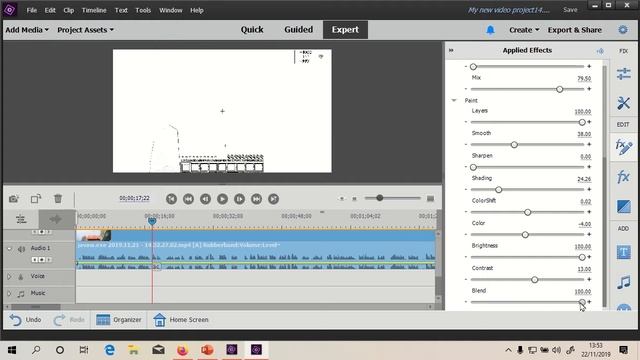The height and width of the screenshot is (360, 640).
Task: Jump to the end of the timeline
Action: pyautogui.click(x=273, y=199)
